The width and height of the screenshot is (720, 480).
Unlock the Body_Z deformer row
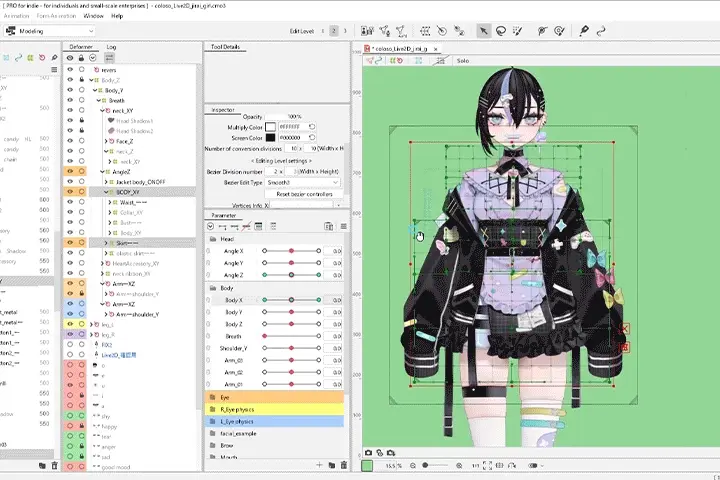point(82,80)
